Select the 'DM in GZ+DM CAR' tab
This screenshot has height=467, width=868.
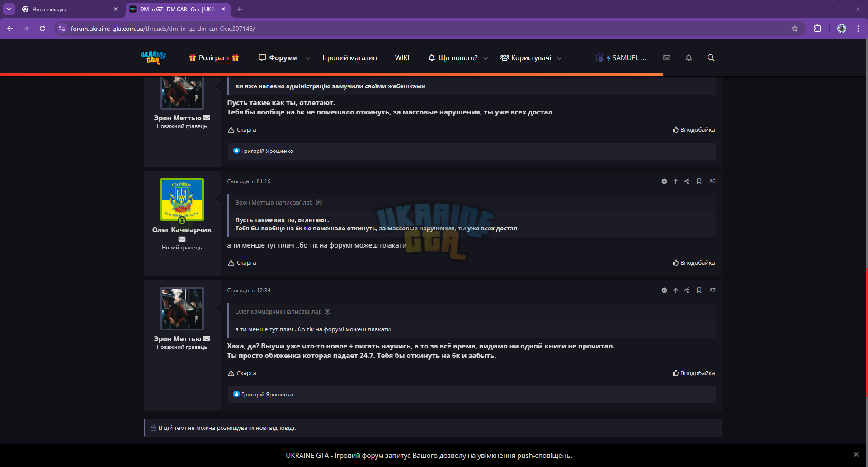(178, 9)
